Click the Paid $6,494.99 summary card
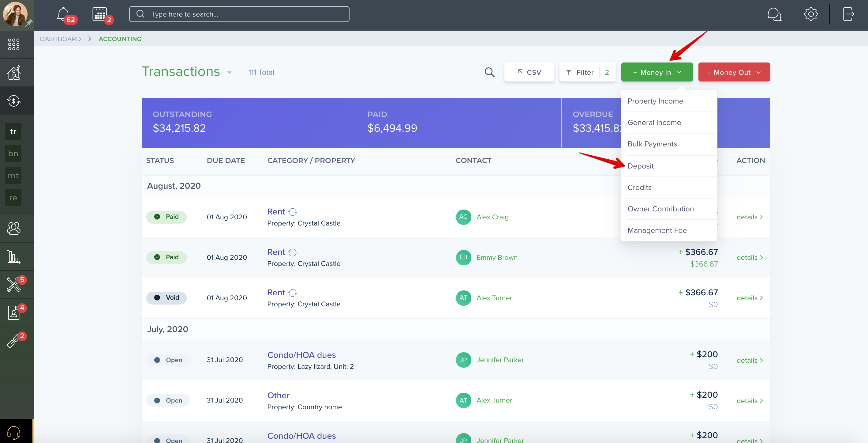 click(x=458, y=123)
